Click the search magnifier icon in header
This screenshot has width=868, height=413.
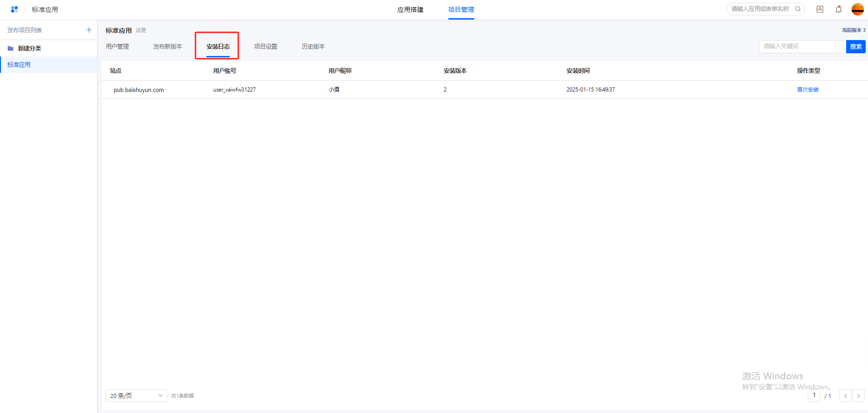click(798, 9)
